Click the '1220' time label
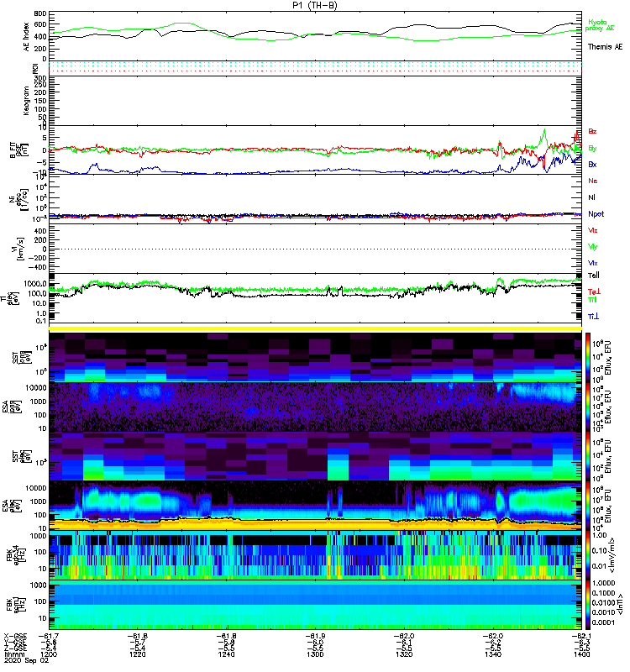The height and width of the screenshot is (672, 630). click(x=138, y=654)
